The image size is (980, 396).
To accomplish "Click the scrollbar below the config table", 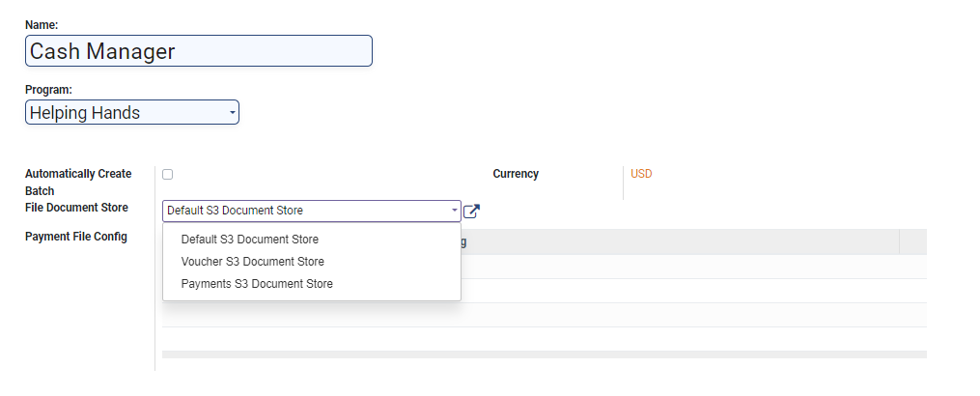I will 544,354.
